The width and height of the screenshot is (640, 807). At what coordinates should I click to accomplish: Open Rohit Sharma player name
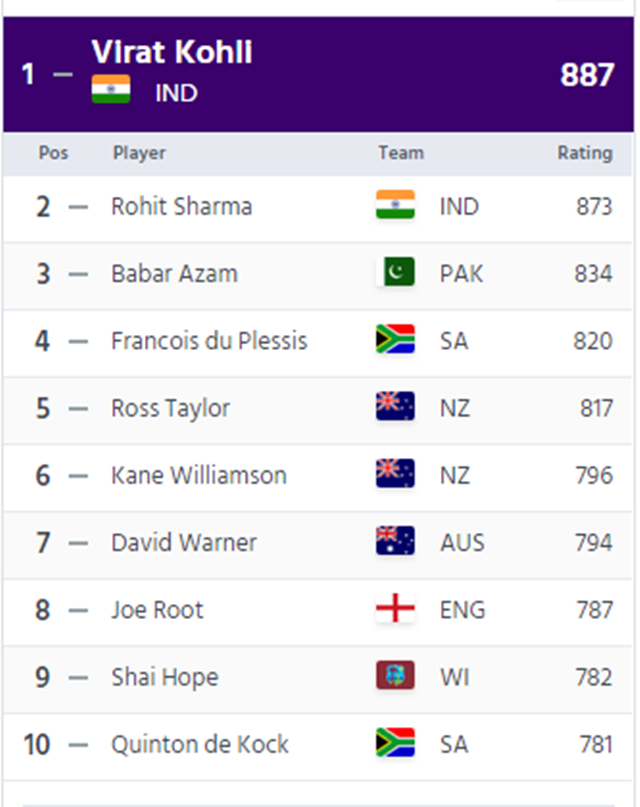(x=182, y=206)
